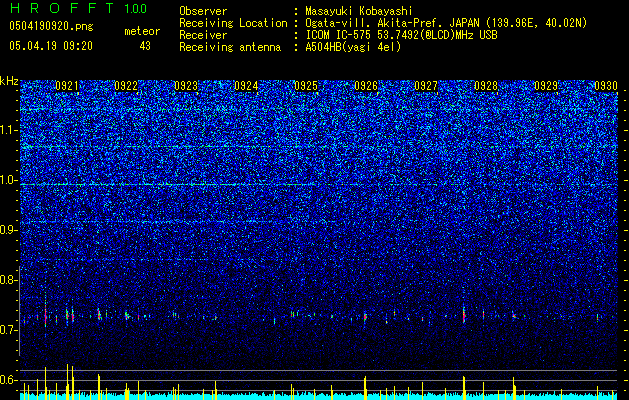Select the A504HB(yagi 4el) antenna text
The image size is (629, 400).
tap(353, 47)
